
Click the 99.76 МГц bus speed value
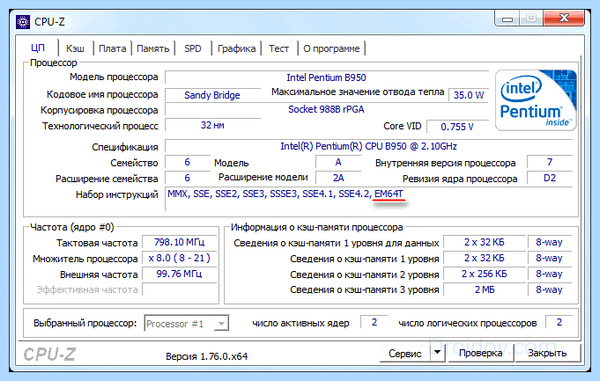tap(179, 274)
